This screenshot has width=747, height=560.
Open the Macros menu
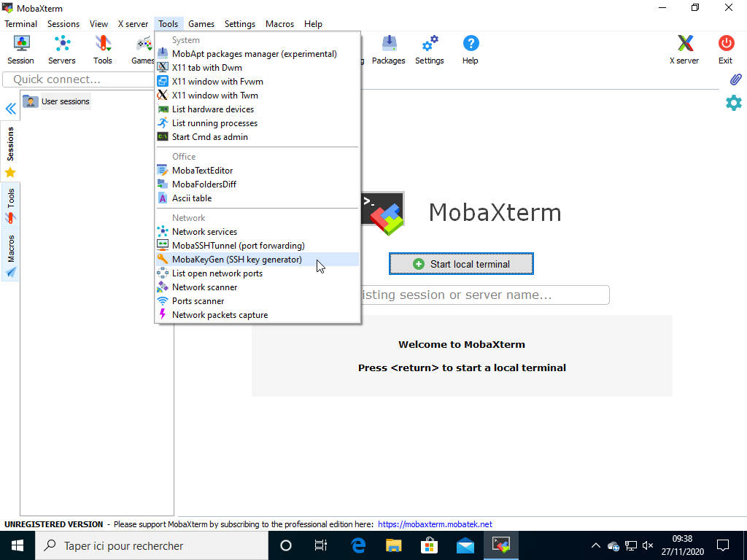point(279,24)
